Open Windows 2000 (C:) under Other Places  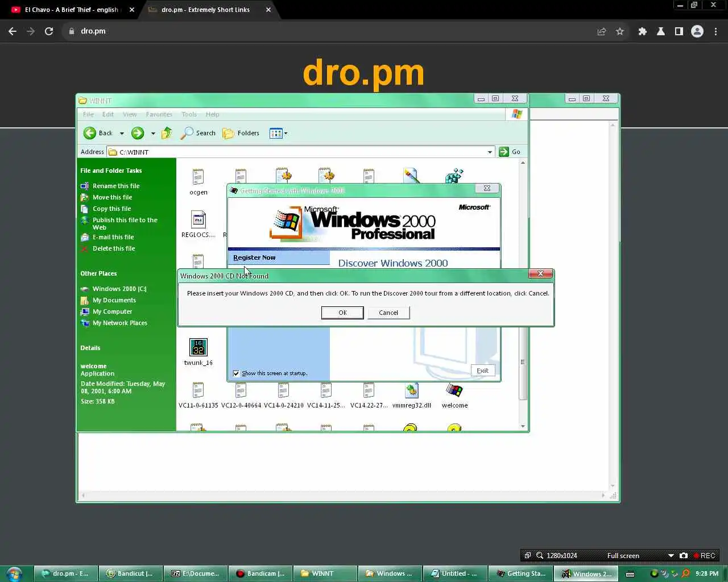(x=119, y=289)
